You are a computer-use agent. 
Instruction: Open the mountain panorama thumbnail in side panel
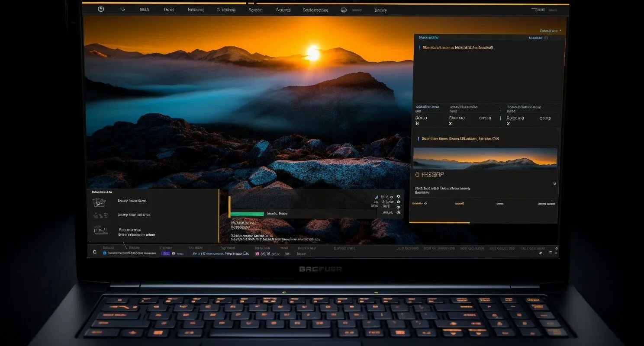485,158
